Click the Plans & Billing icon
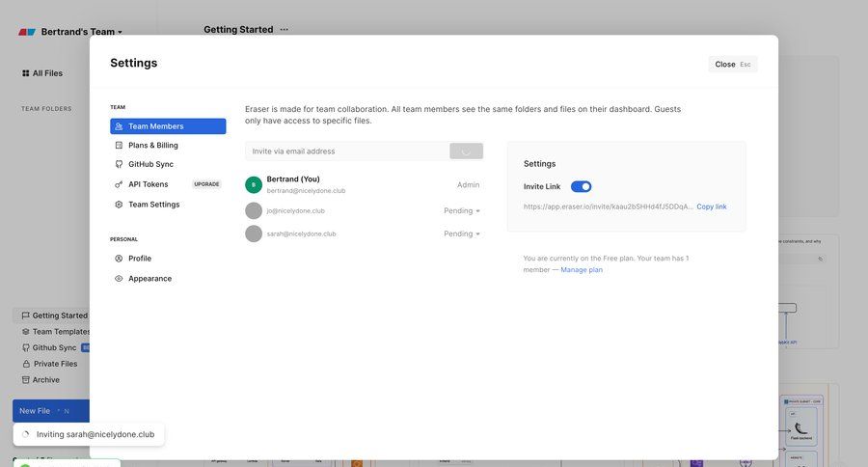The width and height of the screenshot is (868, 467). (119, 145)
